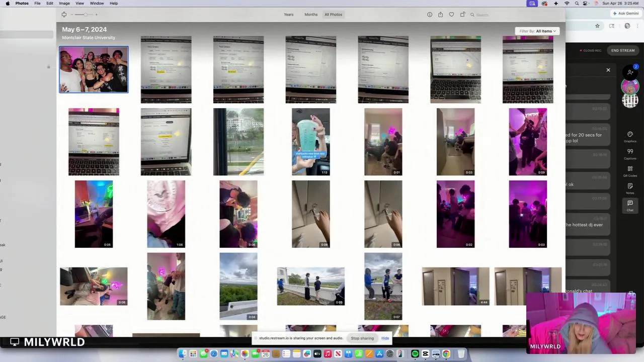Open the add guests icon in Restream
The width and height of the screenshot is (644, 362).
(630, 71)
